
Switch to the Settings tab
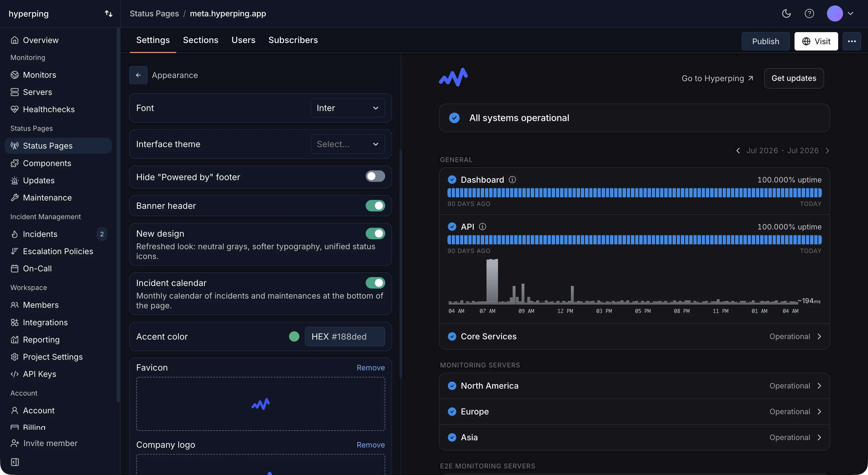[153, 40]
